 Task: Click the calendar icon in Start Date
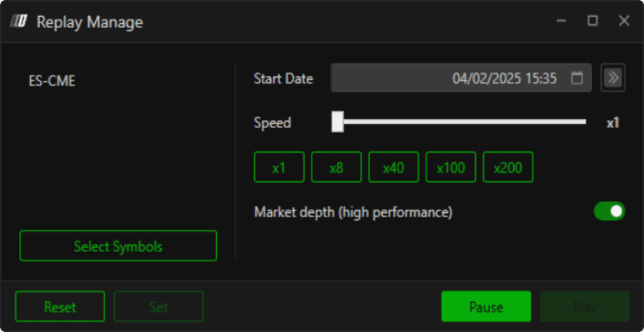(x=577, y=78)
